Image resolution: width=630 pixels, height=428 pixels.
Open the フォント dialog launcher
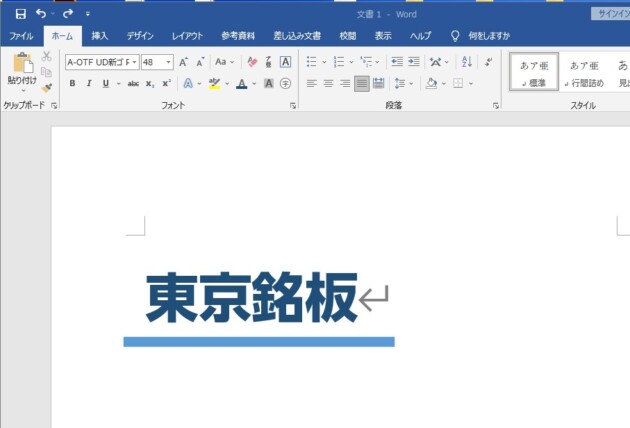tap(293, 106)
